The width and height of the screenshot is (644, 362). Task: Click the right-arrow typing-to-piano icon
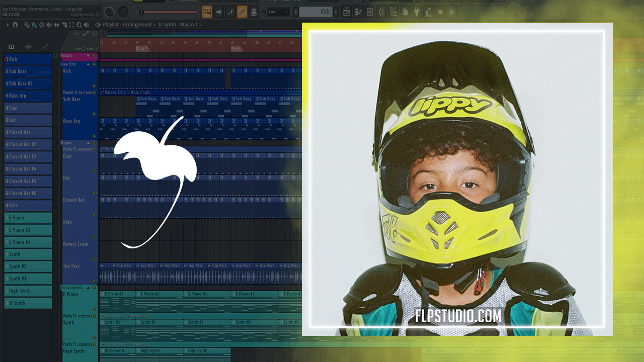tap(219, 12)
